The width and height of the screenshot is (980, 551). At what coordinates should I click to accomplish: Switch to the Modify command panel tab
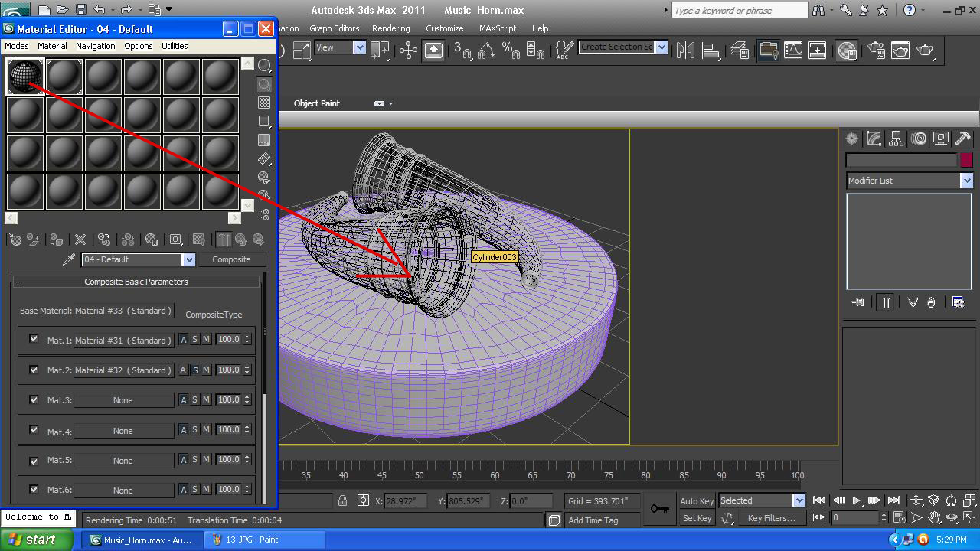pyautogui.click(x=874, y=138)
